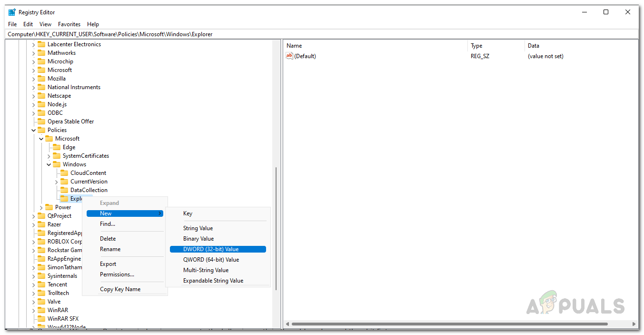Open the Edit menu
644x335 pixels.
pos(28,24)
